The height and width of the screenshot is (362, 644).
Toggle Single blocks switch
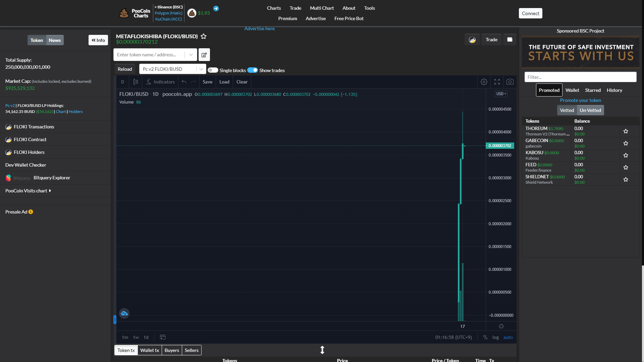pyautogui.click(x=213, y=70)
